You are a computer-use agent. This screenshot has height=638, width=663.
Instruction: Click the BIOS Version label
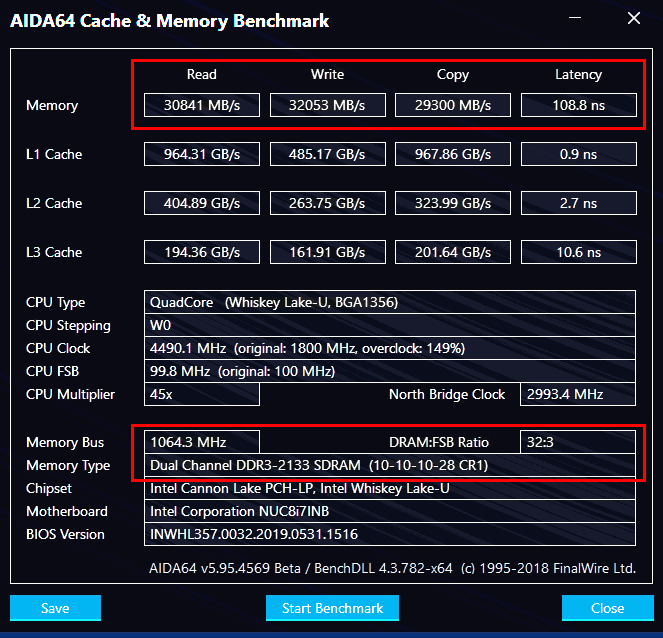65,534
